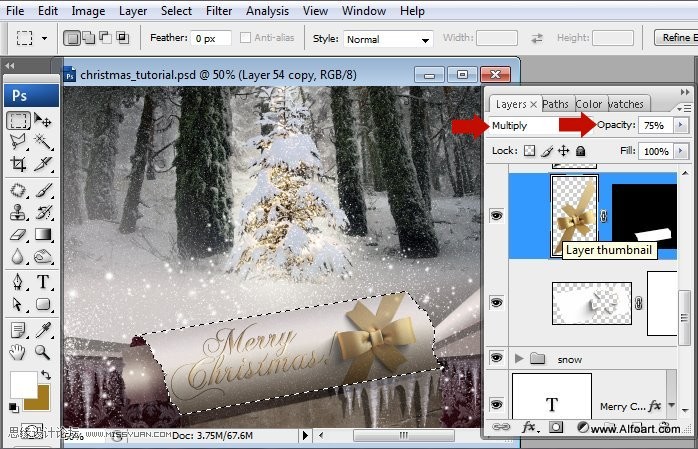Open the Style dropdown set to Normal
The height and width of the screenshot is (449, 698).
[x=388, y=39]
